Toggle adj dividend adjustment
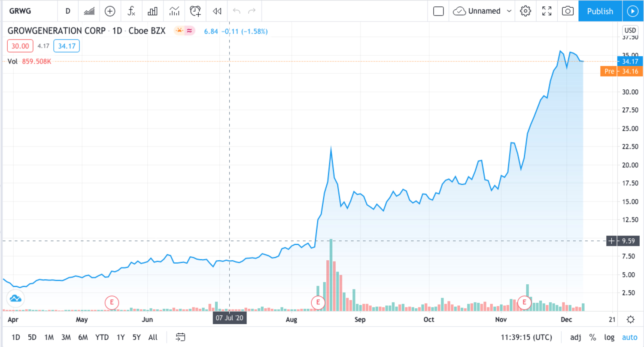Screen dimensions: 644x347 click(576, 337)
